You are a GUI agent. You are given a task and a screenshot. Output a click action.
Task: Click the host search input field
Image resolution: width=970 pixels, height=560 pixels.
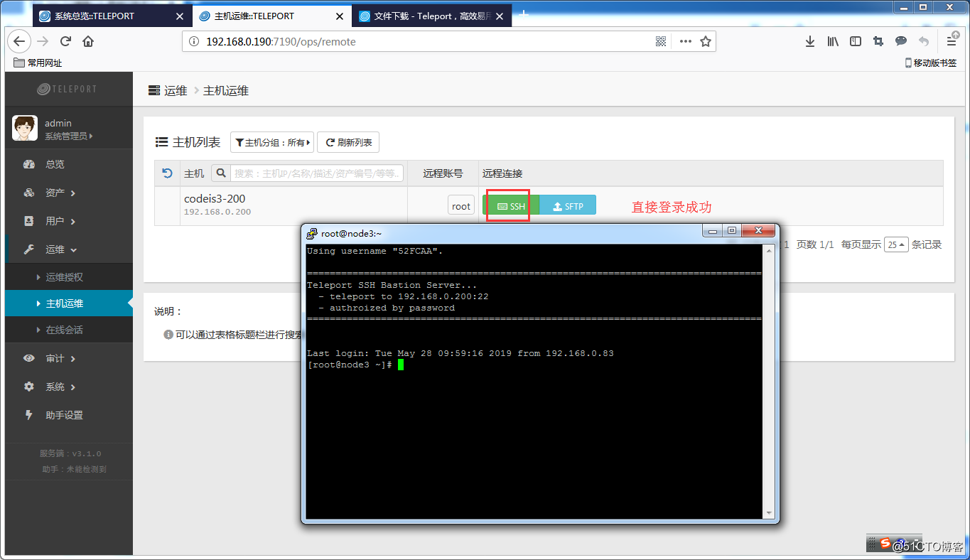pos(317,173)
